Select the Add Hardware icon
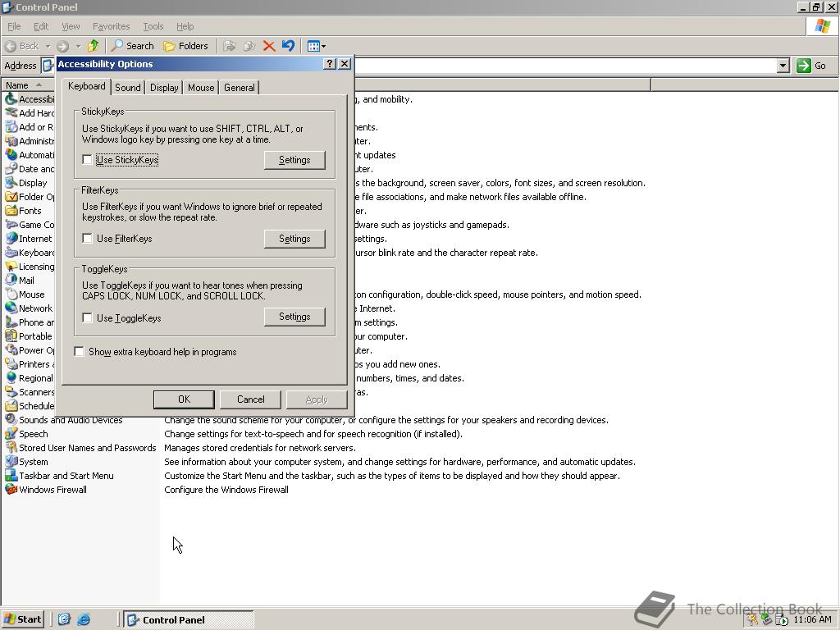The width and height of the screenshot is (840, 630). pyautogui.click(x=11, y=112)
